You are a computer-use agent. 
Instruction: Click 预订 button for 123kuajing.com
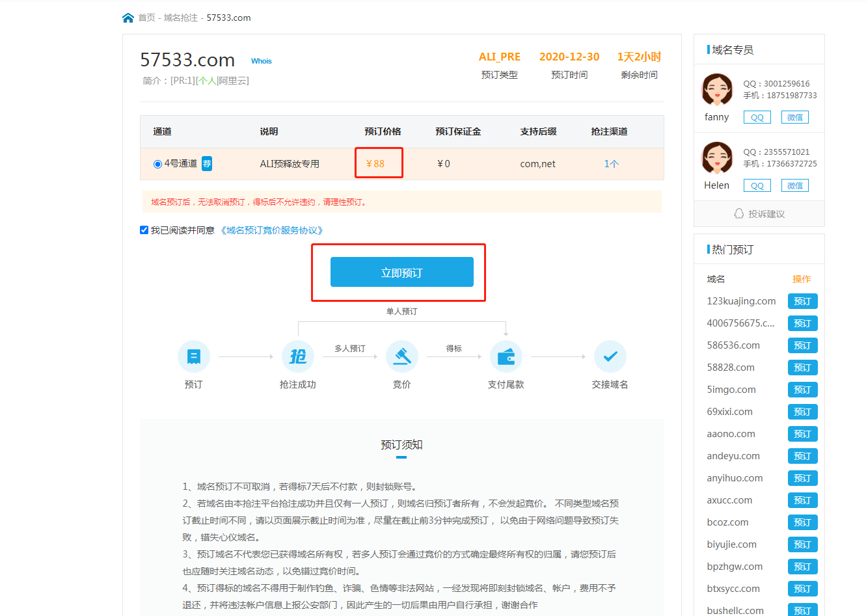point(802,301)
